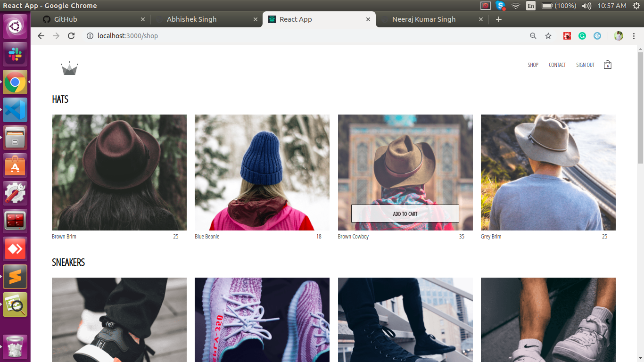Open the shopping cart bag icon

[608, 65]
